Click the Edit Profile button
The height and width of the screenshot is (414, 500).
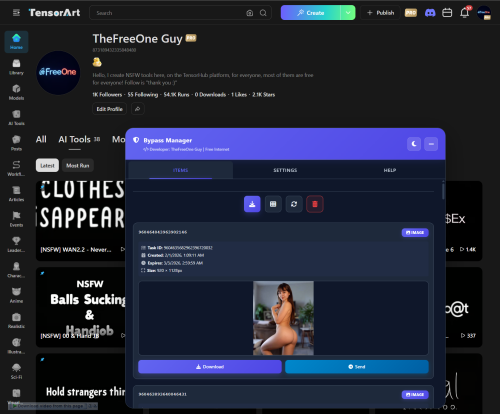109,109
